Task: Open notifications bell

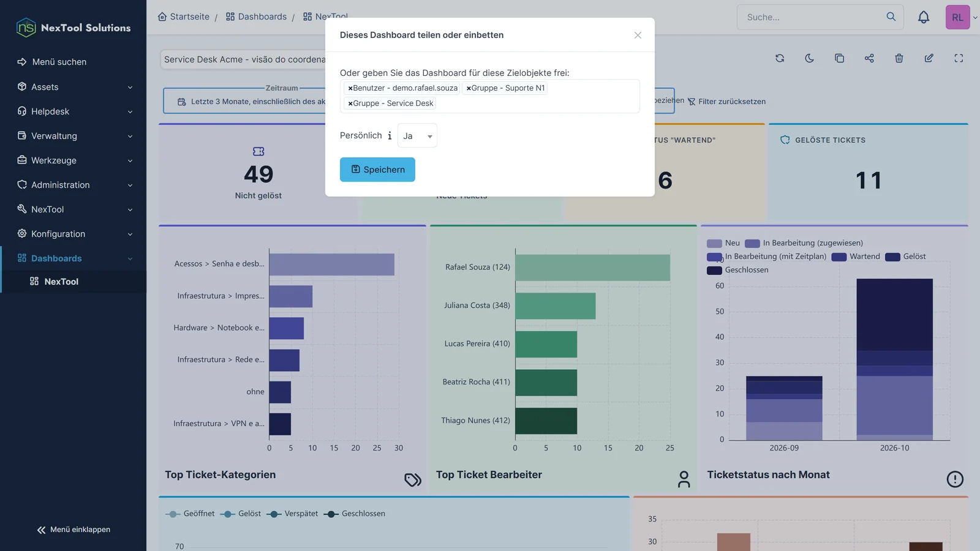Action: 924,17
